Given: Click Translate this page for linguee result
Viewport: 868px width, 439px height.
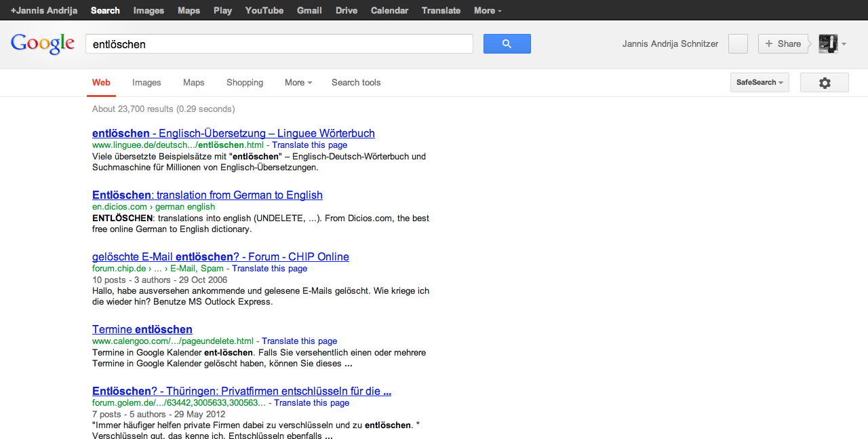Looking at the screenshot, I should click(x=309, y=145).
